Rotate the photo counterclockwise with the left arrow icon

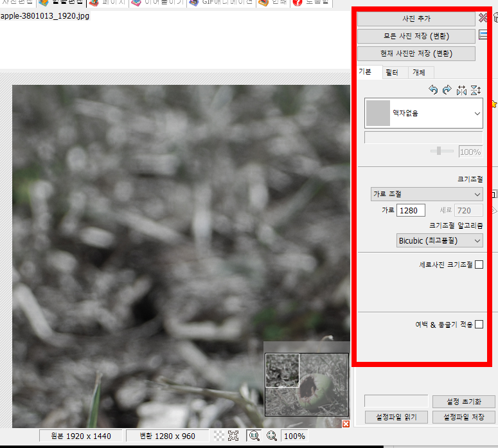[433, 90]
